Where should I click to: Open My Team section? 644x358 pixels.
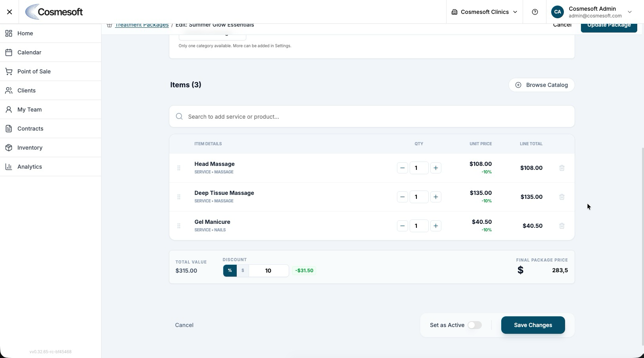pyautogui.click(x=51, y=110)
